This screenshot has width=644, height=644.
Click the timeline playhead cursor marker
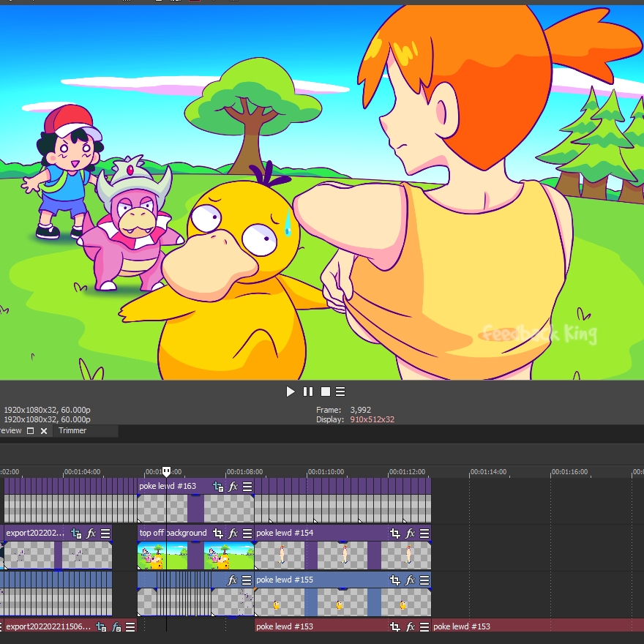166,472
